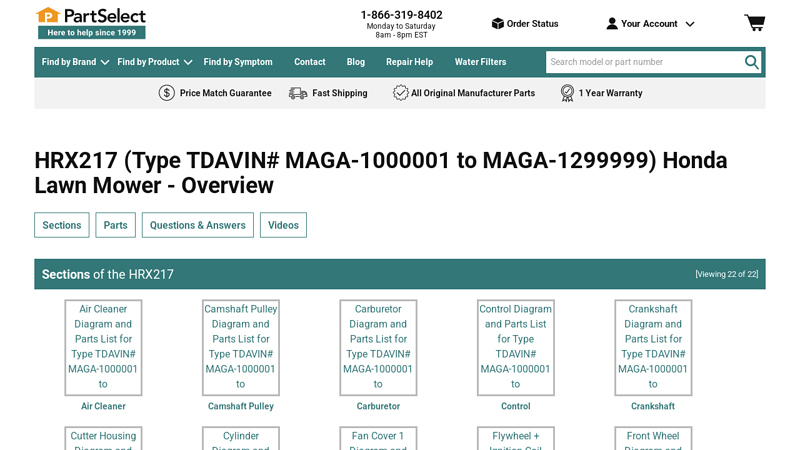This screenshot has height=450, width=800.
Task: Click the Price Match Guarantee dollar icon
Action: coord(167,93)
